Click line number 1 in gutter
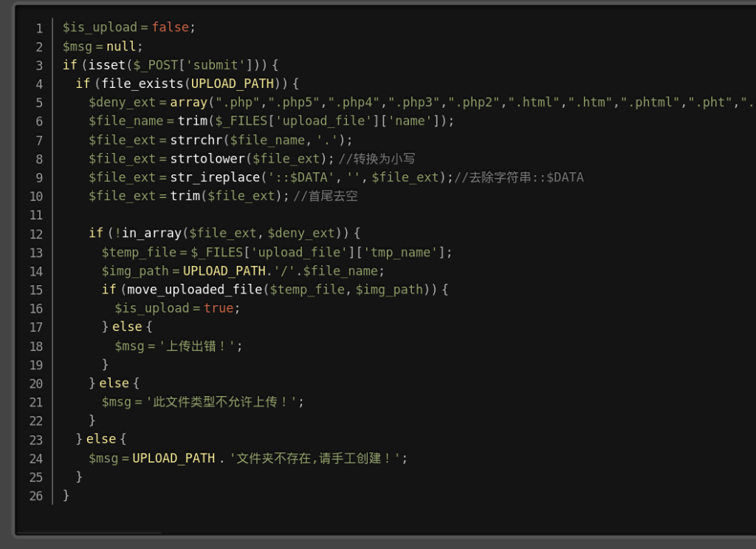The width and height of the screenshot is (756, 549). point(39,29)
